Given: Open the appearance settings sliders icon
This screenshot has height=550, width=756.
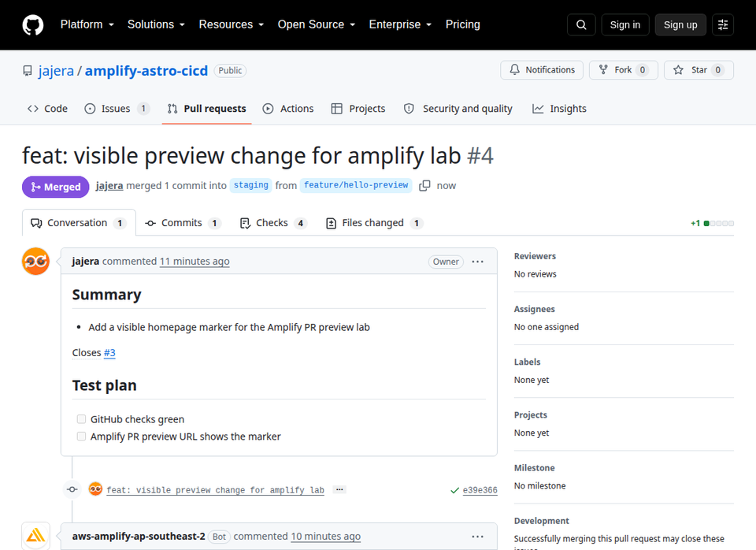Looking at the screenshot, I should coord(723,24).
